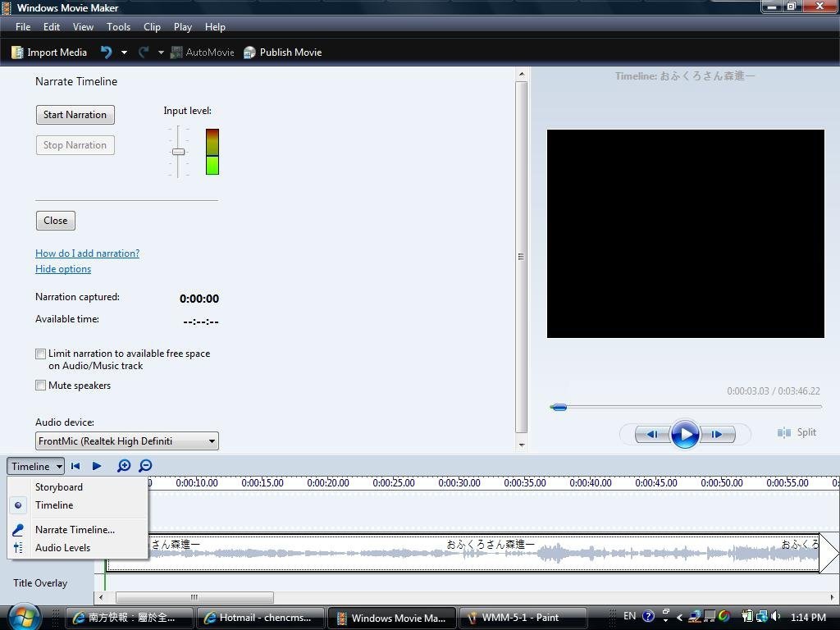
Task: Click the Input level slider handle
Action: (x=178, y=152)
